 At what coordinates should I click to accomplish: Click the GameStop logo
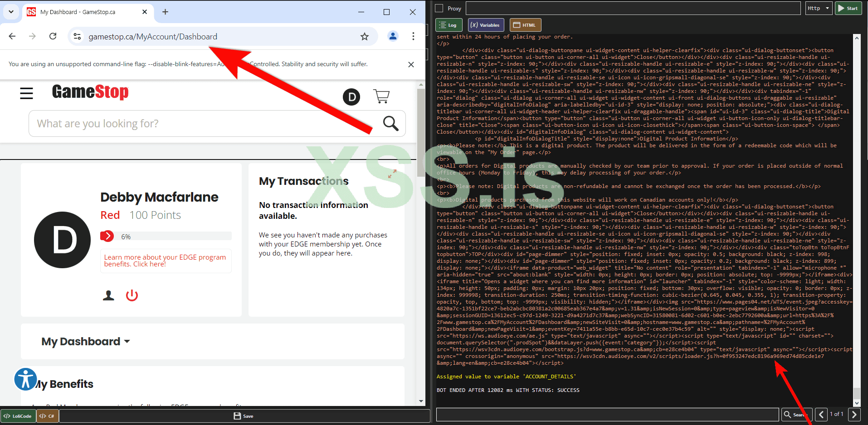click(90, 92)
